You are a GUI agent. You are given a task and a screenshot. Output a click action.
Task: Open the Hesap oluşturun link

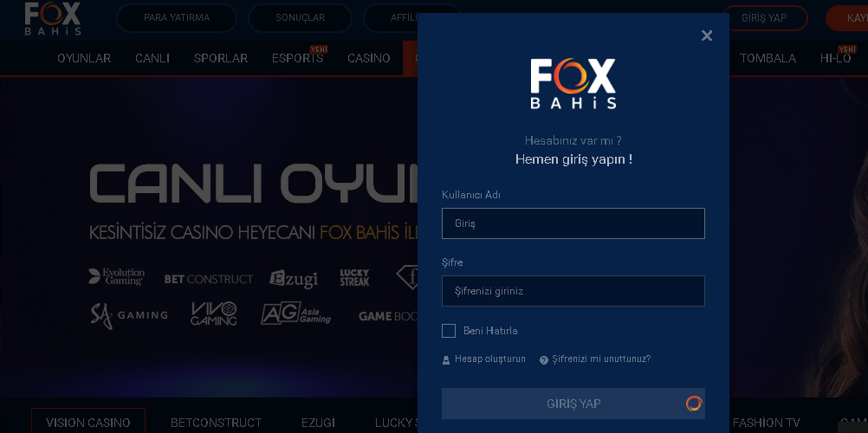click(x=490, y=359)
